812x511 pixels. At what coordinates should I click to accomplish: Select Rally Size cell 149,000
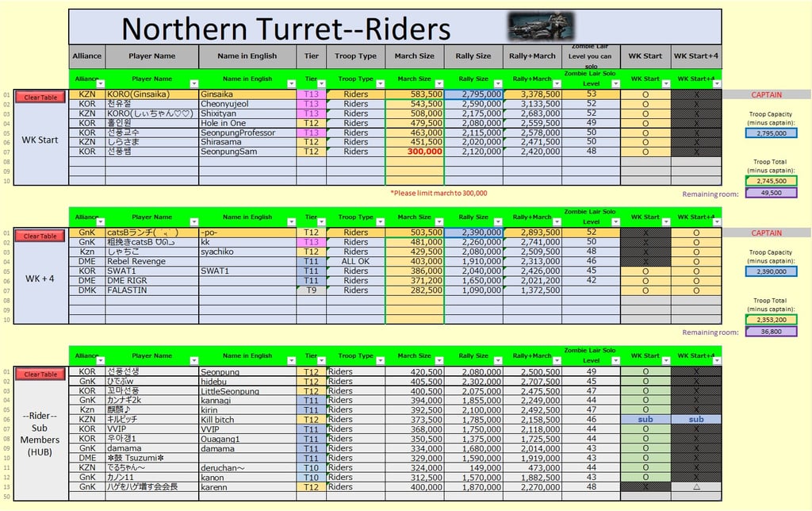pyautogui.click(x=473, y=467)
